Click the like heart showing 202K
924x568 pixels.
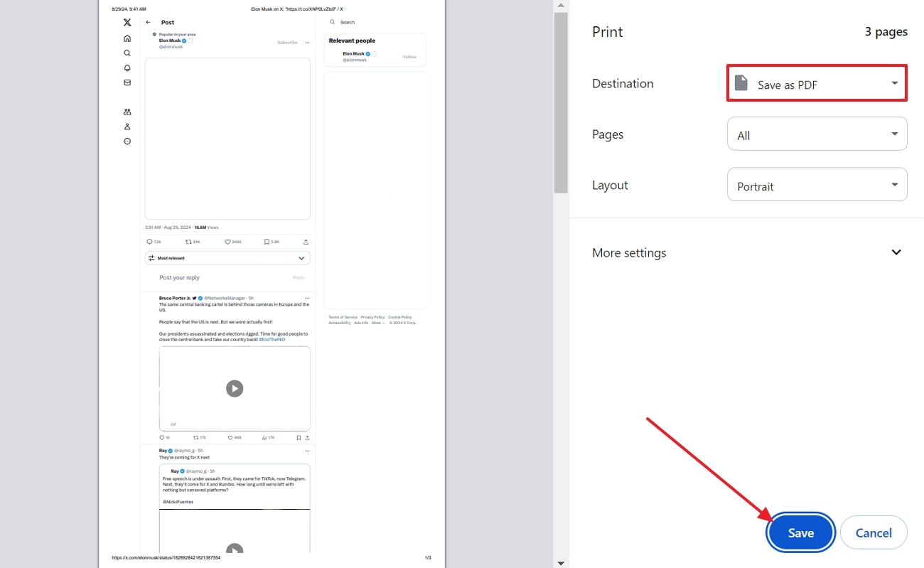pos(227,242)
